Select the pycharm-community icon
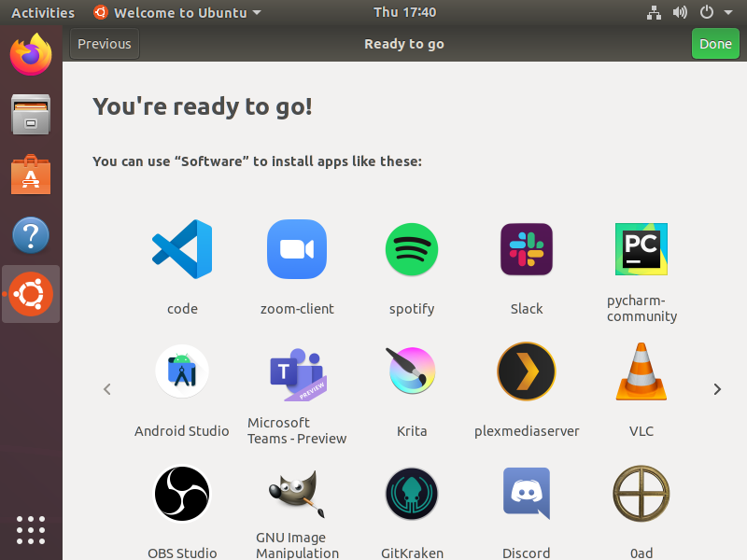Image resolution: width=747 pixels, height=560 pixels. click(641, 249)
